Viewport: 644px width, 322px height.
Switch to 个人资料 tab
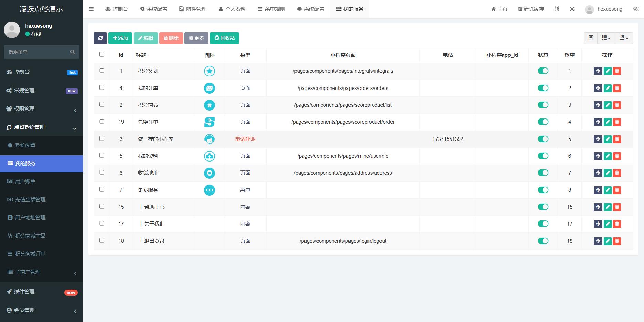(232, 9)
